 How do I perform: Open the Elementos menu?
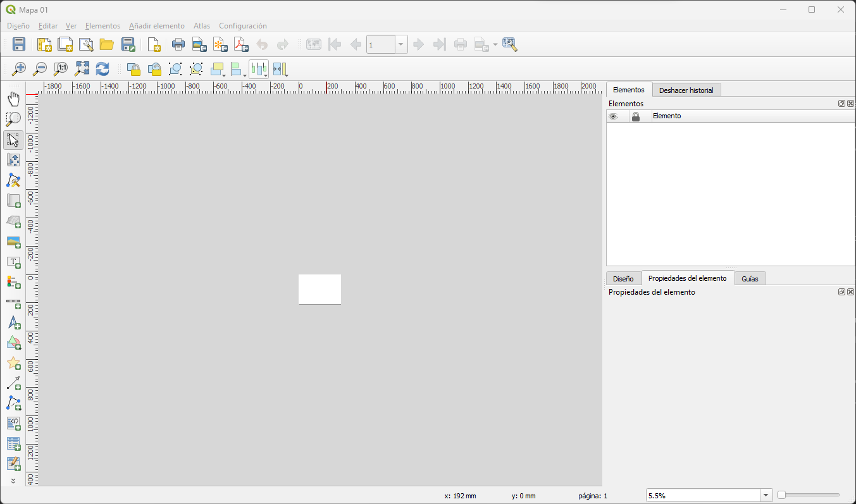[102, 26]
